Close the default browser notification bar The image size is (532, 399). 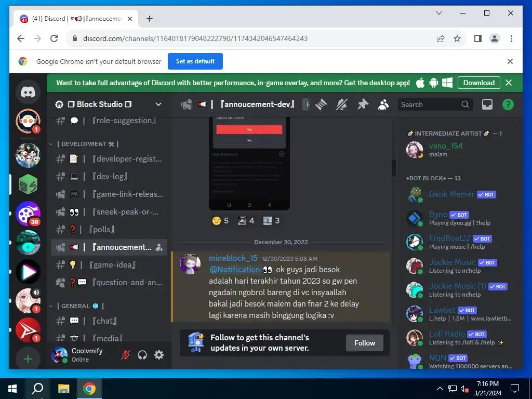tap(510, 61)
